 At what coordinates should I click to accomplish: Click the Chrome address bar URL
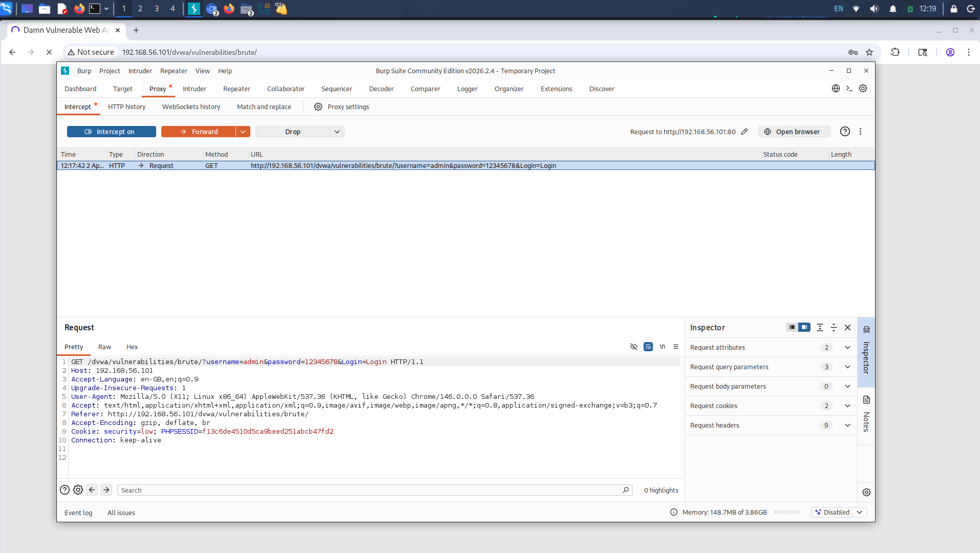click(189, 52)
